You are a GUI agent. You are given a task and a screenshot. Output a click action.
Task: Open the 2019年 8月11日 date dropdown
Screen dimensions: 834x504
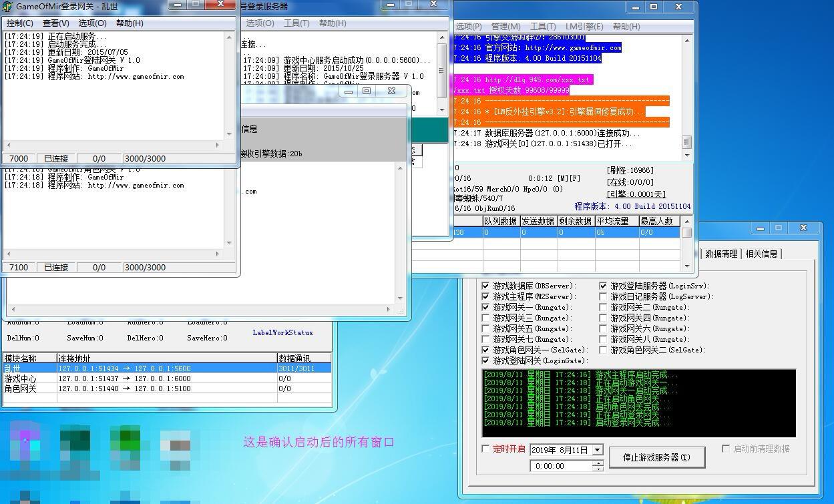click(598, 450)
